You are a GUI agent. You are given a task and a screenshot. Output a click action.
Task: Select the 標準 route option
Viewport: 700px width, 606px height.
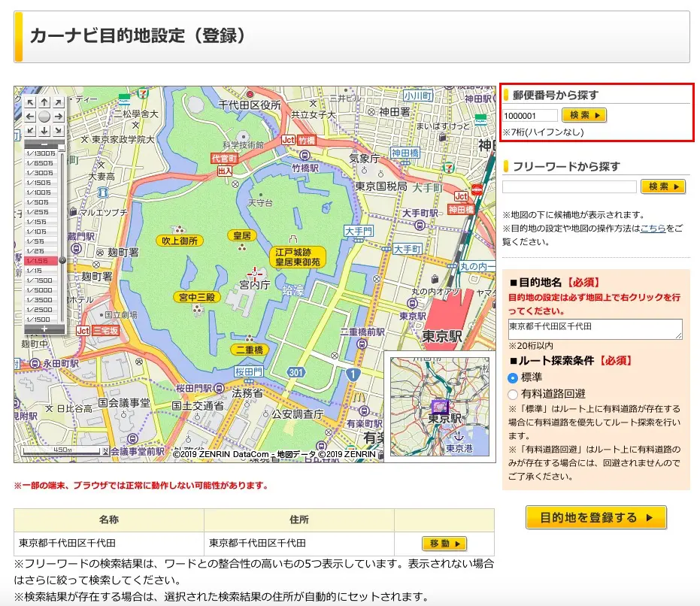tap(513, 378)
